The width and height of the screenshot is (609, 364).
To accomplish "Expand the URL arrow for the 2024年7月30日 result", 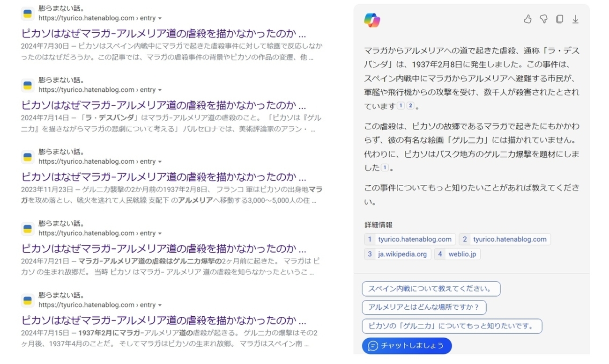I will click(160, 18).
